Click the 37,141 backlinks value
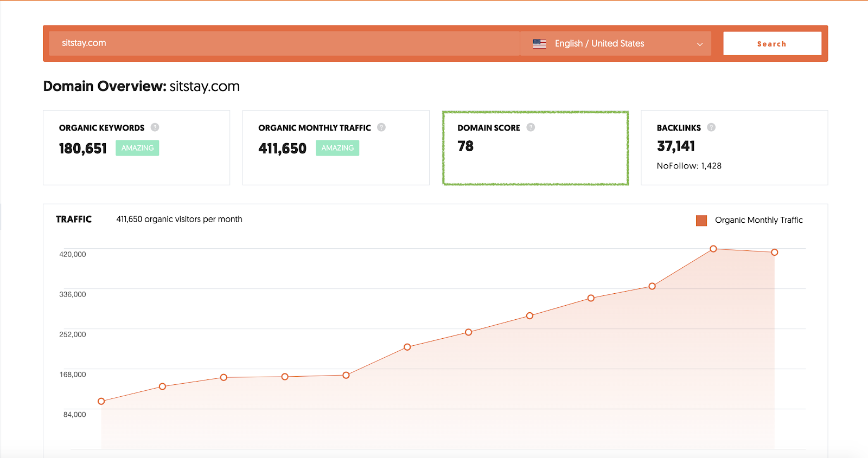Screen dimensions: 868x458 point(676,146)
